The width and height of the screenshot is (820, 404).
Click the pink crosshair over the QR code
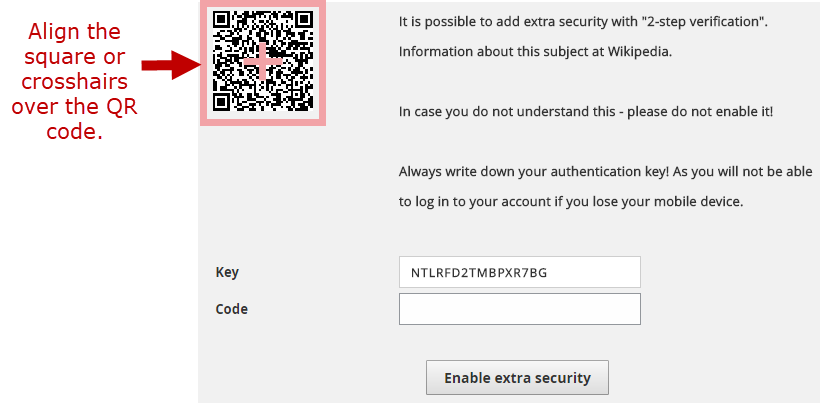click(263, 62)
